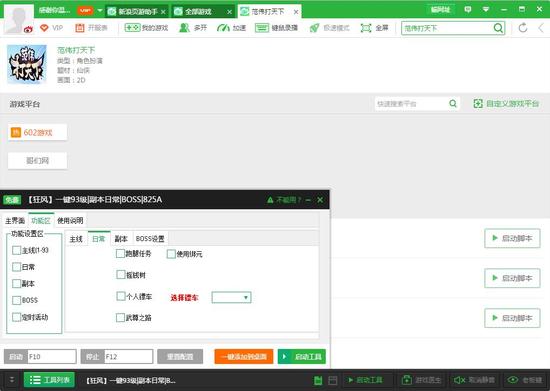Click the warning 不能用? link in tool header
Viewport: 550px width, 391px height.
coord(283,200)
